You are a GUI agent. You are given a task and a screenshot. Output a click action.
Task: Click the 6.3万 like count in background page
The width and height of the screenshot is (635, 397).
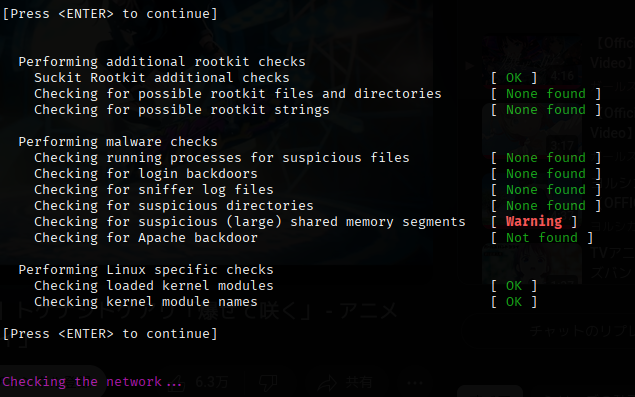[211, 382]
